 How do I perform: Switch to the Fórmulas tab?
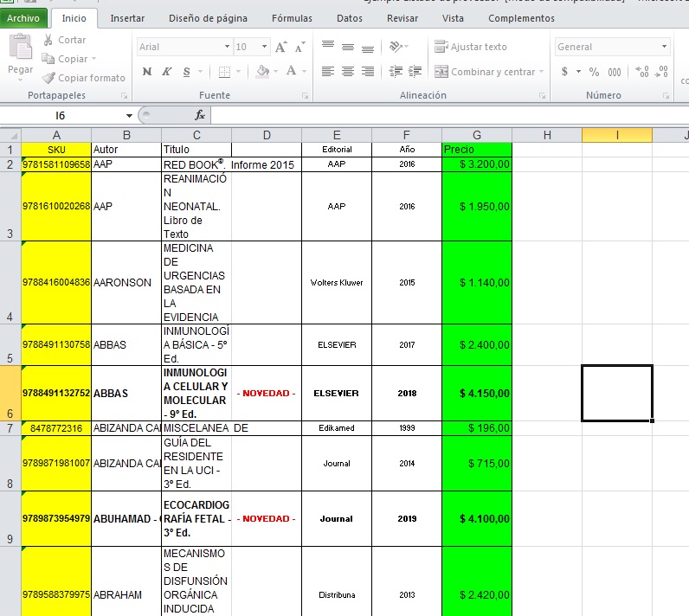pos(292,18)
